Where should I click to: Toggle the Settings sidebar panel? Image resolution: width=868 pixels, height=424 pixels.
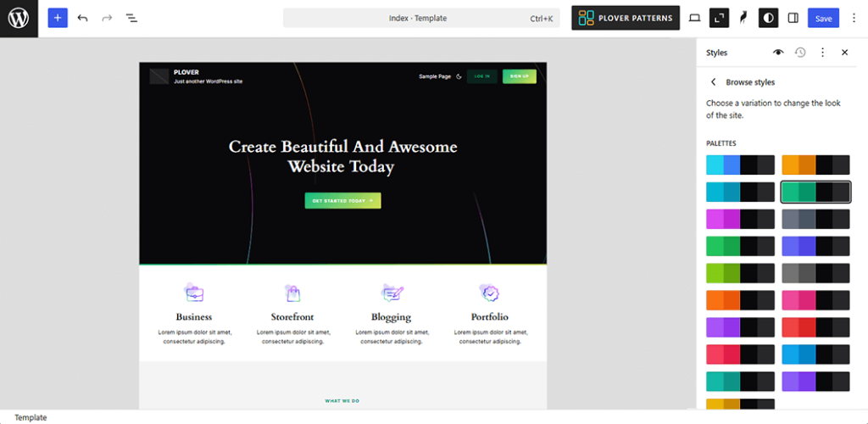click(793, 18)
